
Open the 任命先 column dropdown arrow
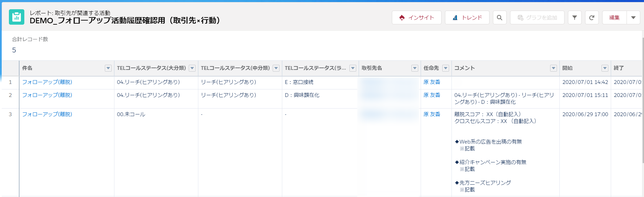(446, 68)
